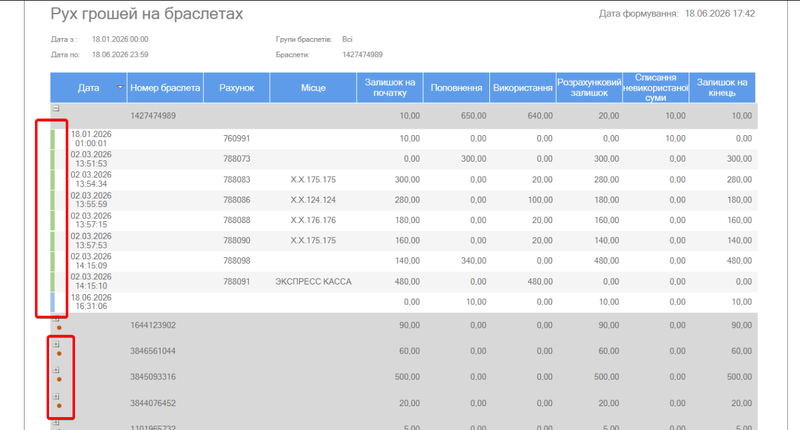Click green marker of row 02.03.2026 14:15:10
Screen dimensions: 800x430
[53, 282]
